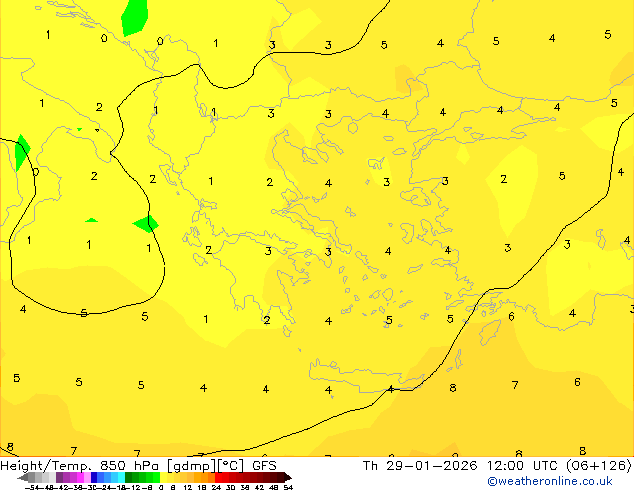Pick the bright red legend swatch at 24
Image resolution: width=634 pixels, height=490 pixels.
click(x=218, y=478)
